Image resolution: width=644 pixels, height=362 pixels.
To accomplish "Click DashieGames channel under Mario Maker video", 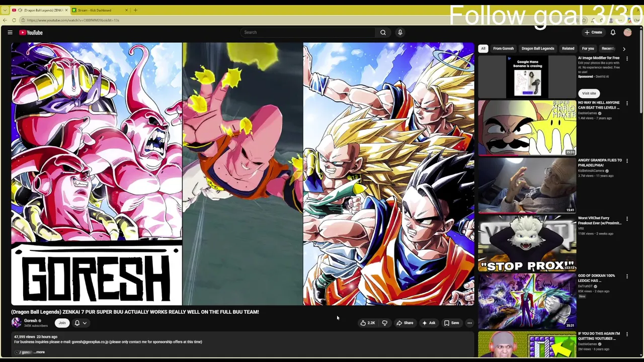I will click(587, 113).
